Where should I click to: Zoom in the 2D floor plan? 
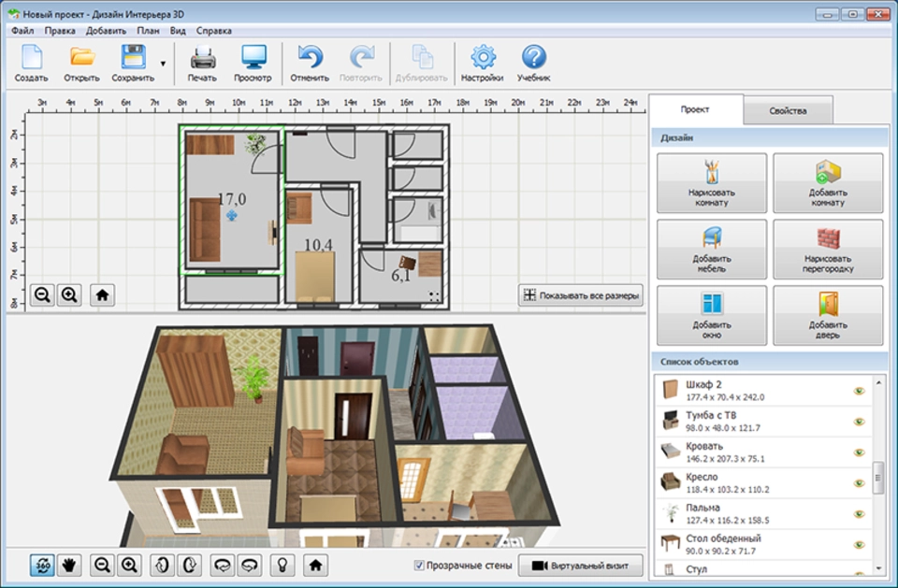[69, 294]
